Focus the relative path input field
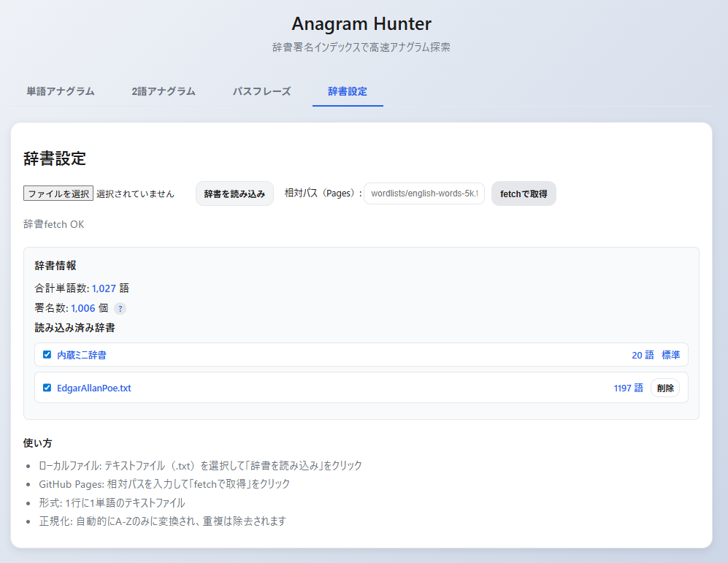This screenshot has width=728, height=563. [x=424, y=194]
